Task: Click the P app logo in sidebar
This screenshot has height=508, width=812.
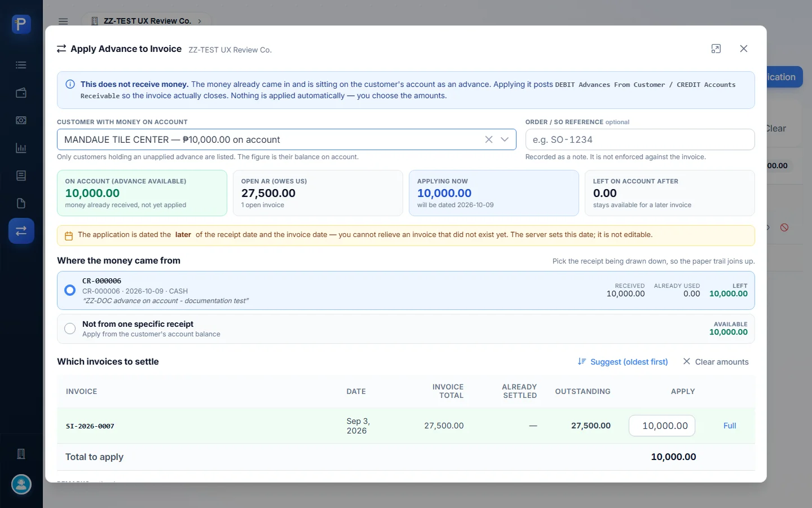Action: coord(21,24)
